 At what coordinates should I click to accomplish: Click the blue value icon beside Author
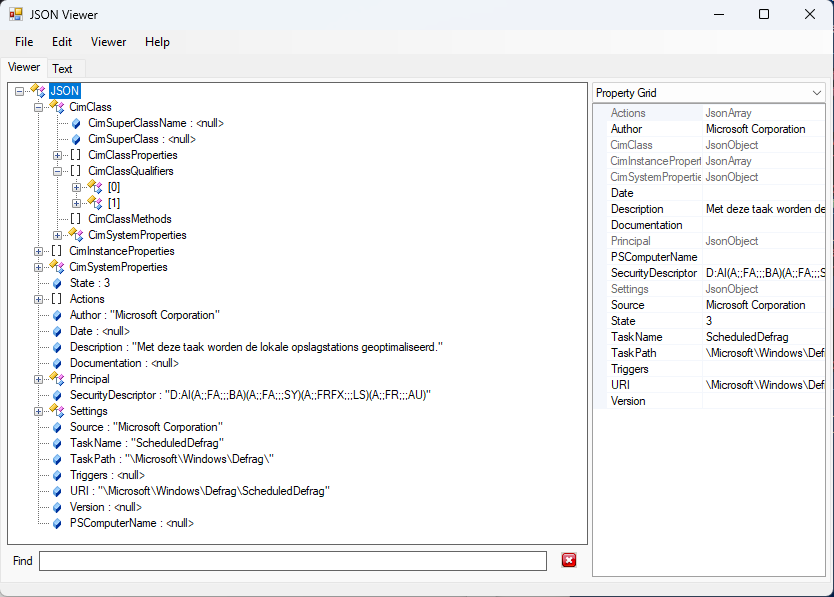click(x=58, y=315)
